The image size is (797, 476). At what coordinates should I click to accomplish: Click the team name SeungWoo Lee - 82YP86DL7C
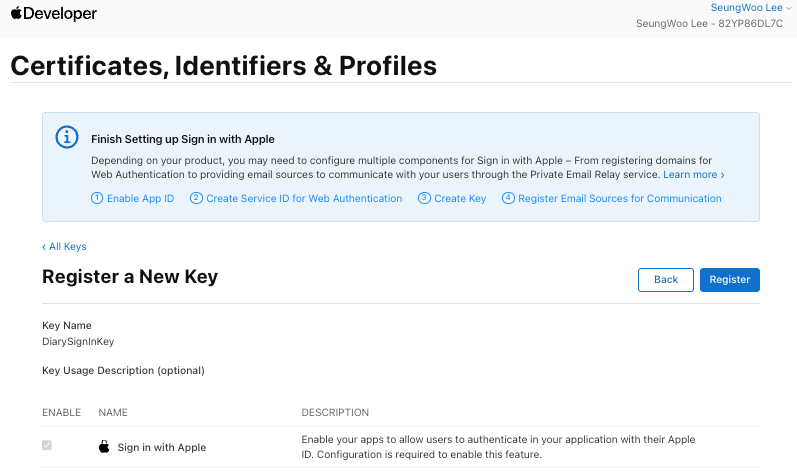coord(710,23)
